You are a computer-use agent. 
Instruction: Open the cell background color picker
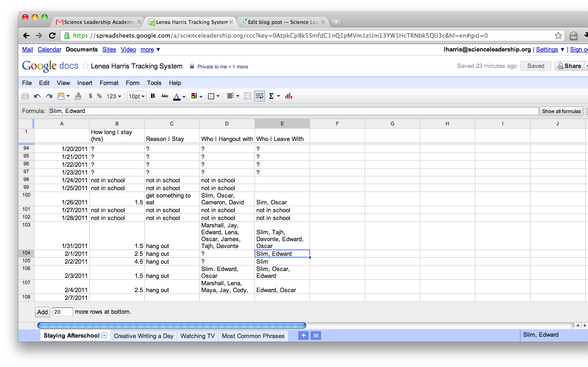pos(196,96)
